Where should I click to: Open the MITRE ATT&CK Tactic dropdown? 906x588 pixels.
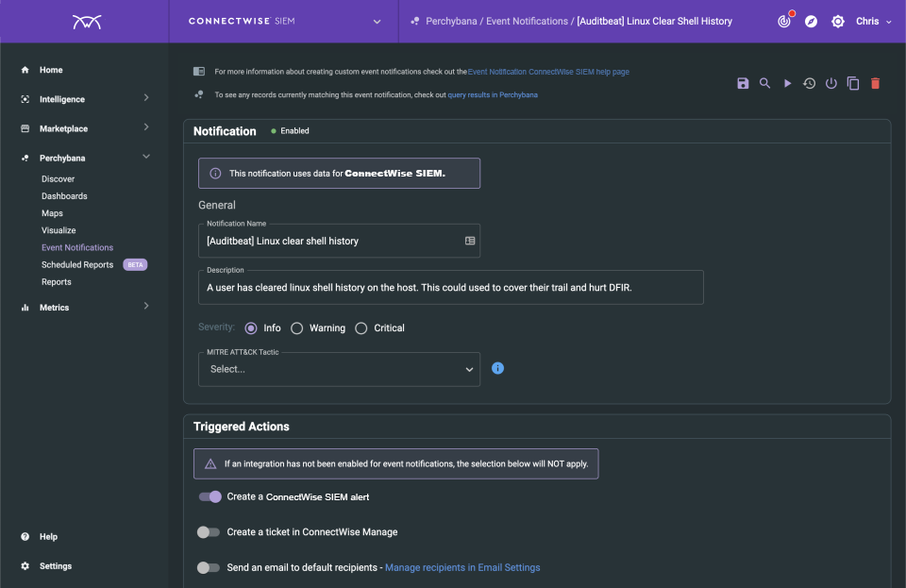(x=339, y=369)
